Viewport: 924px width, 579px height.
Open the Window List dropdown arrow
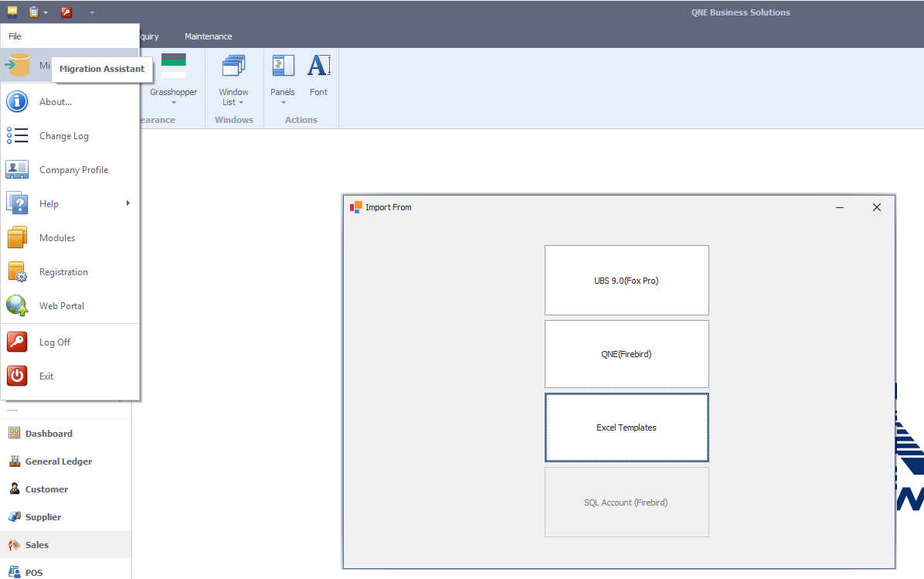(241, 103)
